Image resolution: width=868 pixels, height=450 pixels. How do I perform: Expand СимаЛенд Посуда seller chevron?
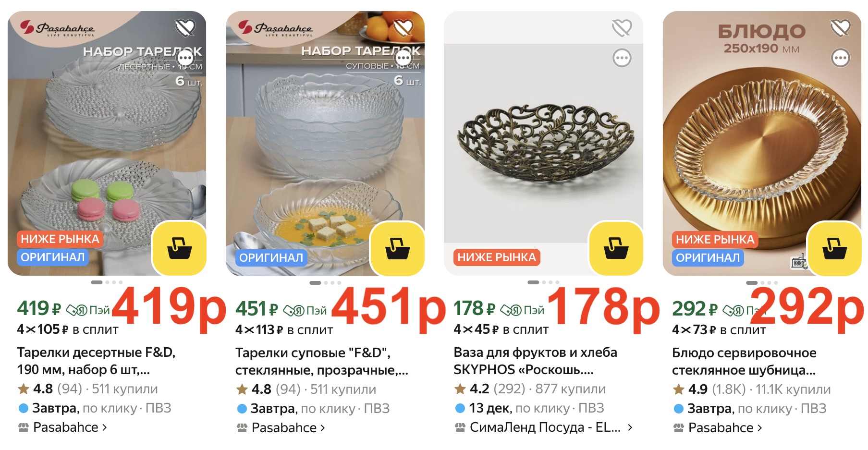630,427
